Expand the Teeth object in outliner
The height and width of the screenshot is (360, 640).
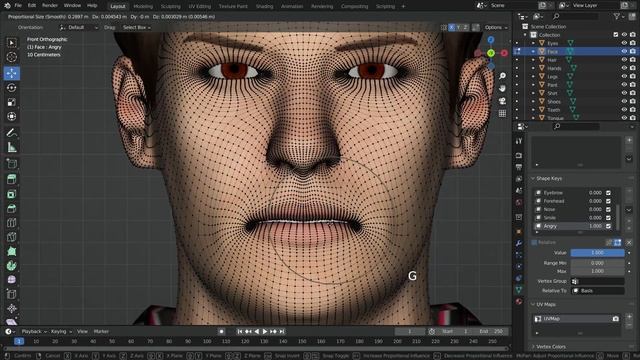click(533, 110)
